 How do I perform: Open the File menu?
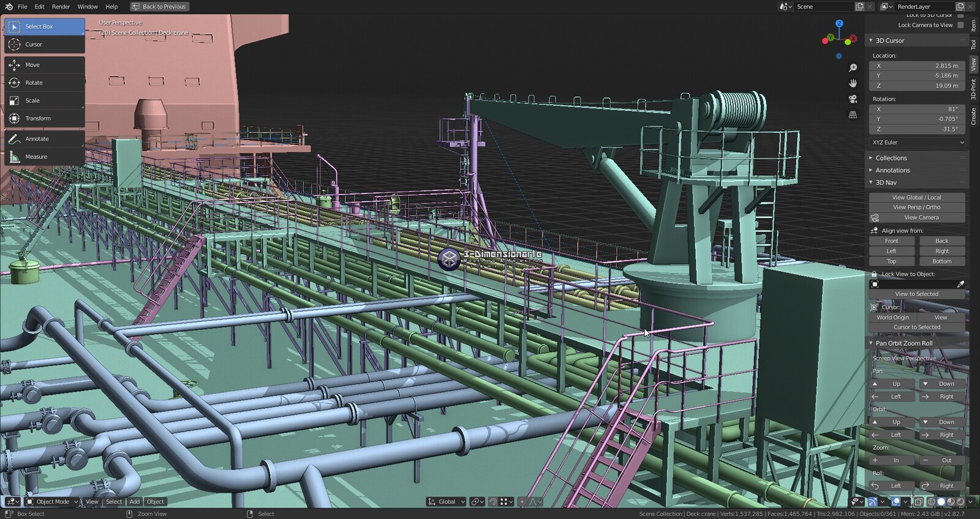click(x=22, y=6)
